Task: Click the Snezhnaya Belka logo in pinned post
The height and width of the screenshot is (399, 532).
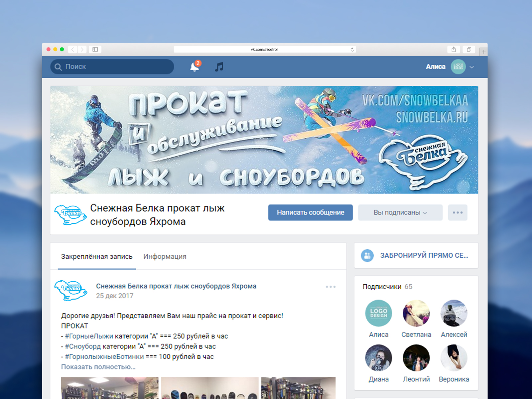Action: point(71,290)
